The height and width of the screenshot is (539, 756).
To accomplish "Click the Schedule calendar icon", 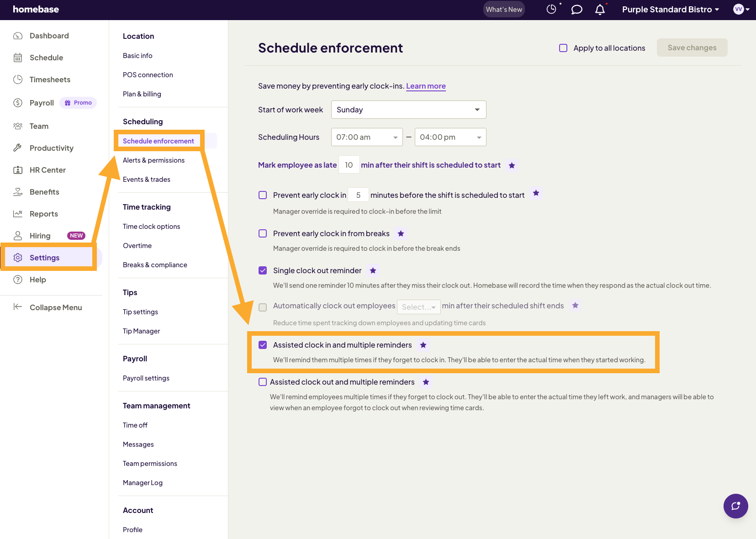I will (18, 58).
